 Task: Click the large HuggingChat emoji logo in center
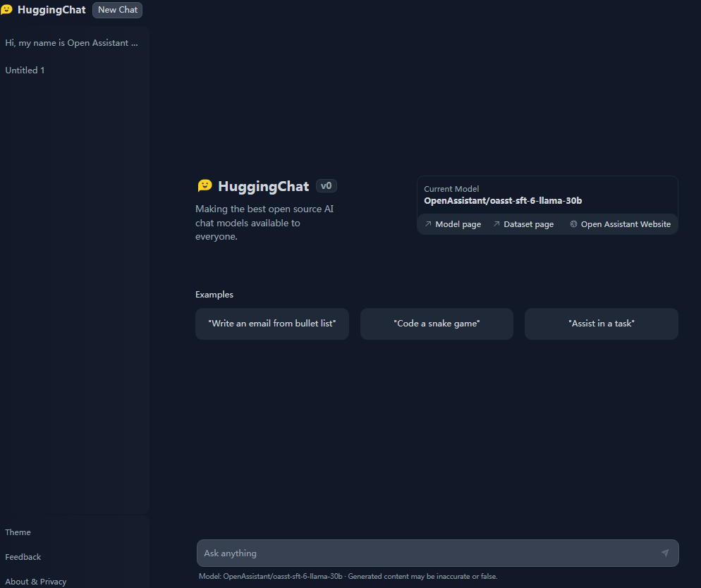(205, 185)
